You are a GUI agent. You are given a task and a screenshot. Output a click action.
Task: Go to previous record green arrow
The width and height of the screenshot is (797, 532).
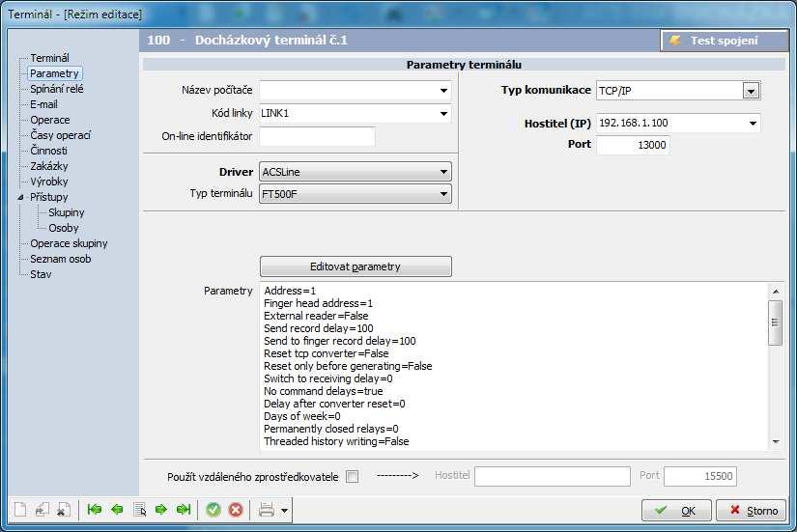(x=117, y=509)
